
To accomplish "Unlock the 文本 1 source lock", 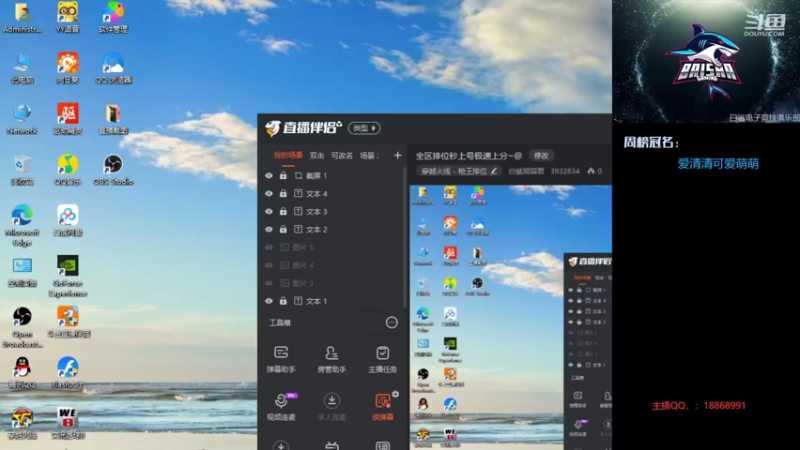I will pos(283,301).
